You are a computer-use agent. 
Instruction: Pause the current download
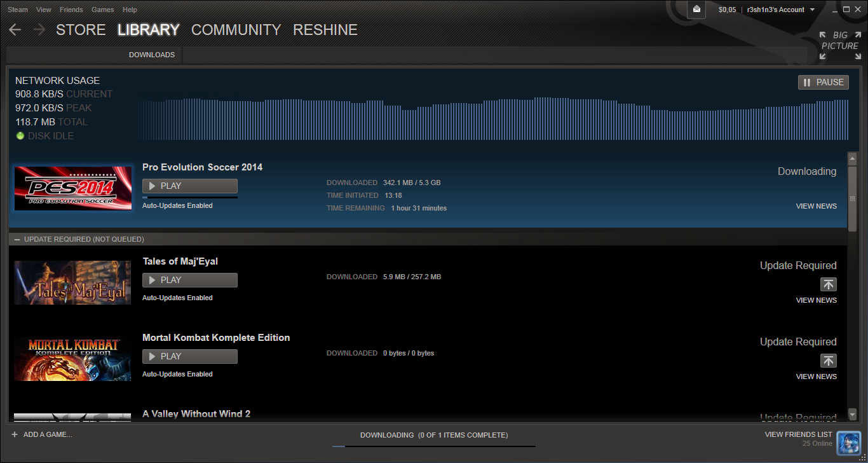click(x=824, y=82)
